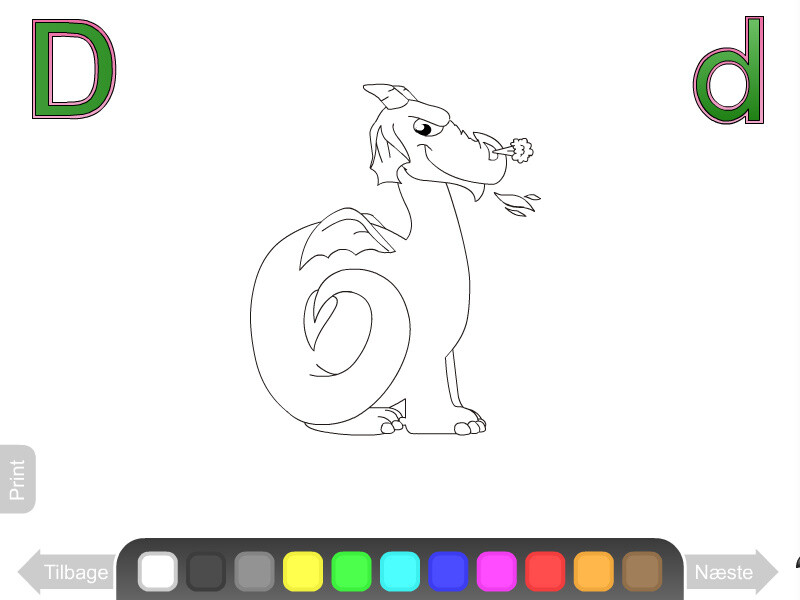Image resolution: width=800 pixels, height=600 pixels.
Task: Click the lowercase d letter
Action: (x=729, y=70)
